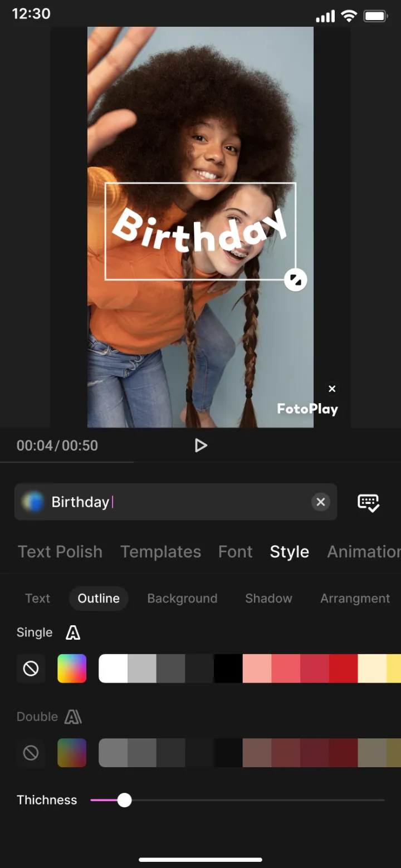Select the Double outline icon
Screen dimensions: 401x868
[73, 717]
